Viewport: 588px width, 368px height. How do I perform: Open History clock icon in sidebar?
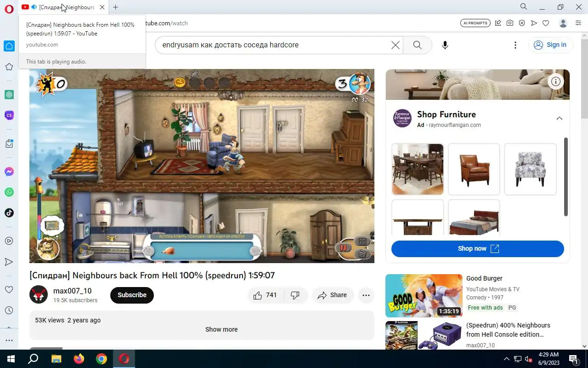pyautogui.click(x=9, y=310)
